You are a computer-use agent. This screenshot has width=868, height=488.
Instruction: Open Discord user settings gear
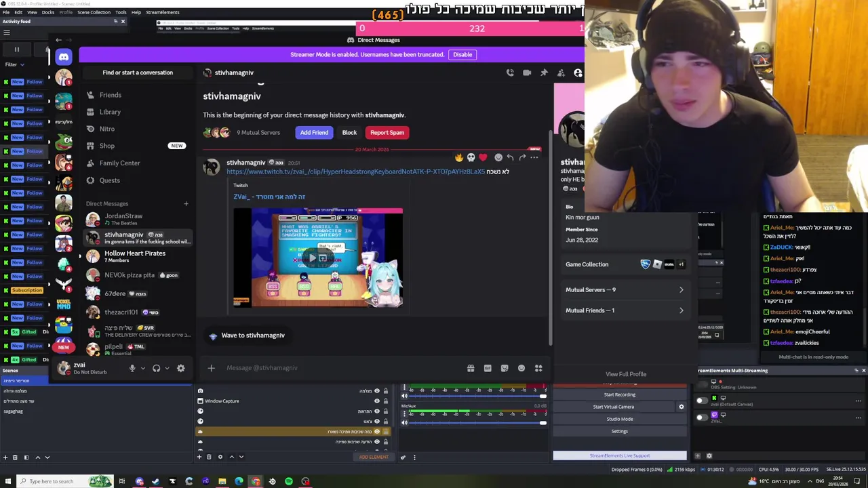click(180, 368)
